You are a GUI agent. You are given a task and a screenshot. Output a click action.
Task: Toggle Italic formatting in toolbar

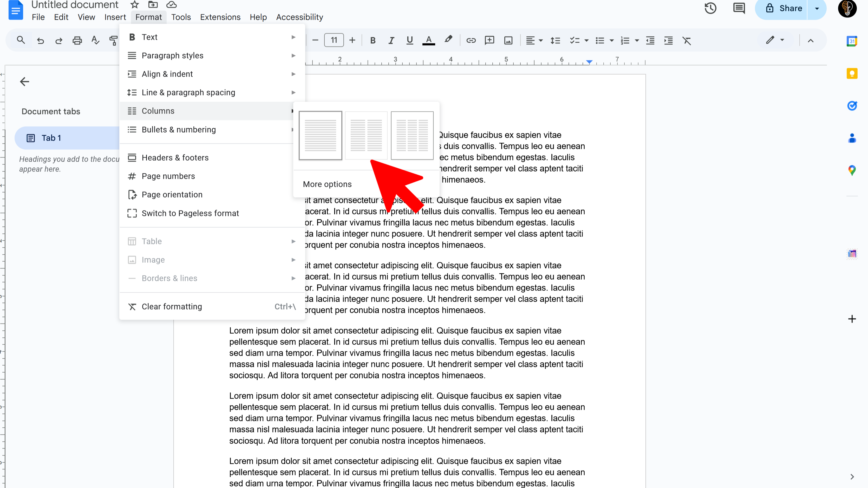click(391, 41)
